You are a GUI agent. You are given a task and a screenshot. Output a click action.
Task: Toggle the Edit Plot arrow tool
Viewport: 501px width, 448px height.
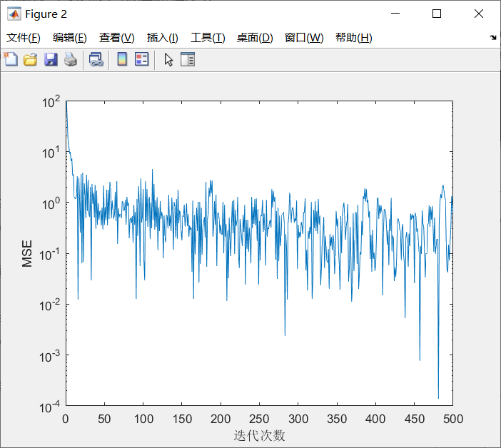click(x=168, y=59)
